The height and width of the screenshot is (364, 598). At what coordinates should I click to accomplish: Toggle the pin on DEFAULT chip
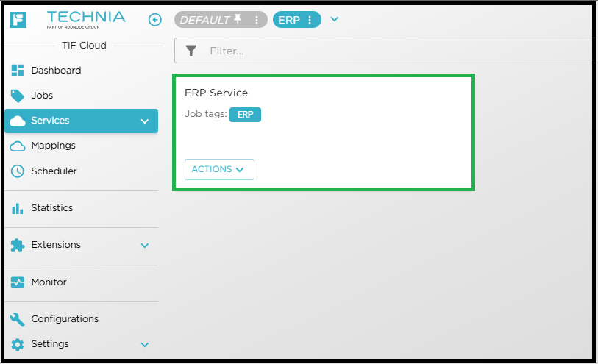(238, 19)
